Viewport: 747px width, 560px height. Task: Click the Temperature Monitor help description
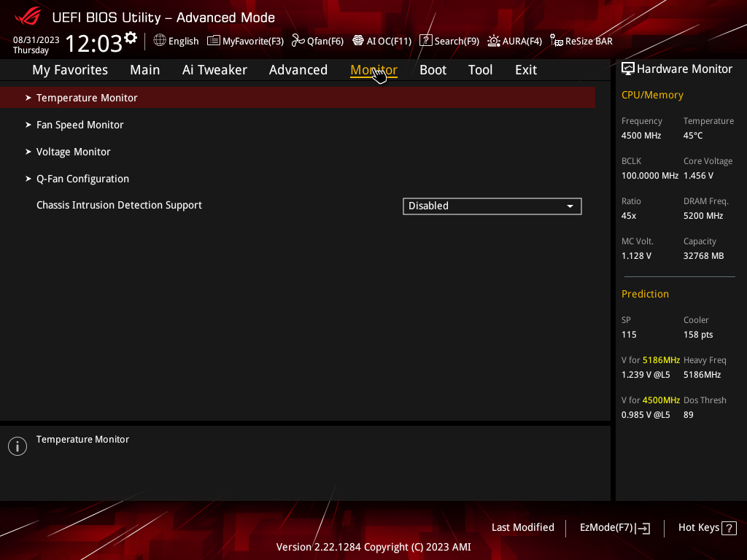pyautogui.click(x=83, y=440)
